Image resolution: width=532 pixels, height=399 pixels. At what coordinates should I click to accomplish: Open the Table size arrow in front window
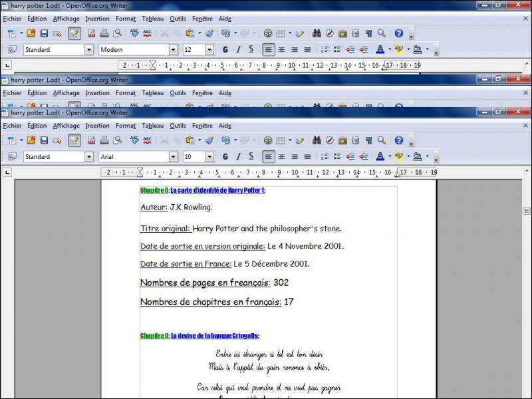click(x=290, y=140)
